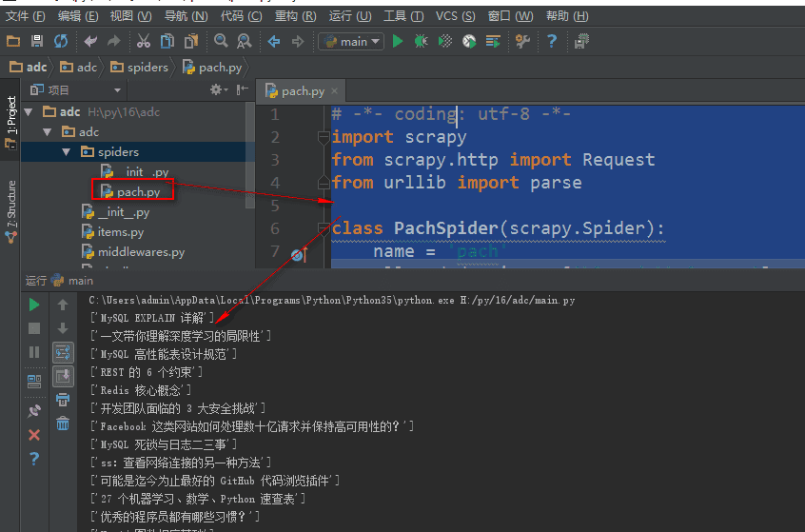805x532 pixels.
Task: Open Help via the toolbar question mark
Action: [552, 41]
